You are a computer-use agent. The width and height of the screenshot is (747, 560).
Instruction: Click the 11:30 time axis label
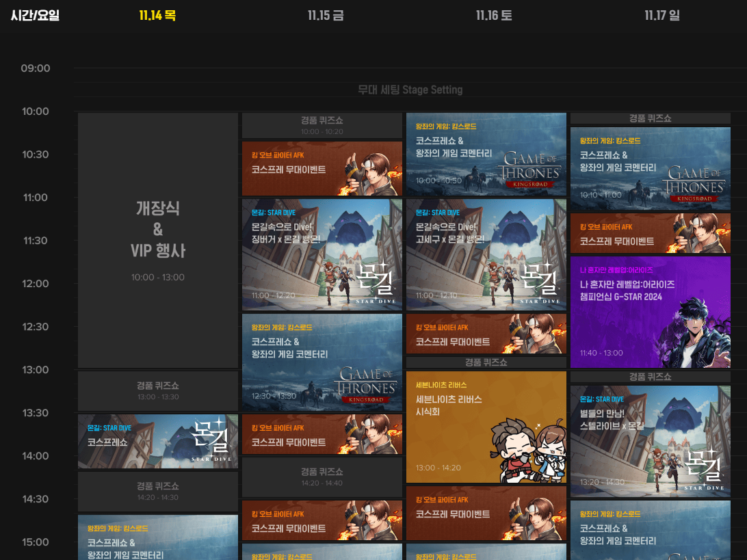[36, 241]
